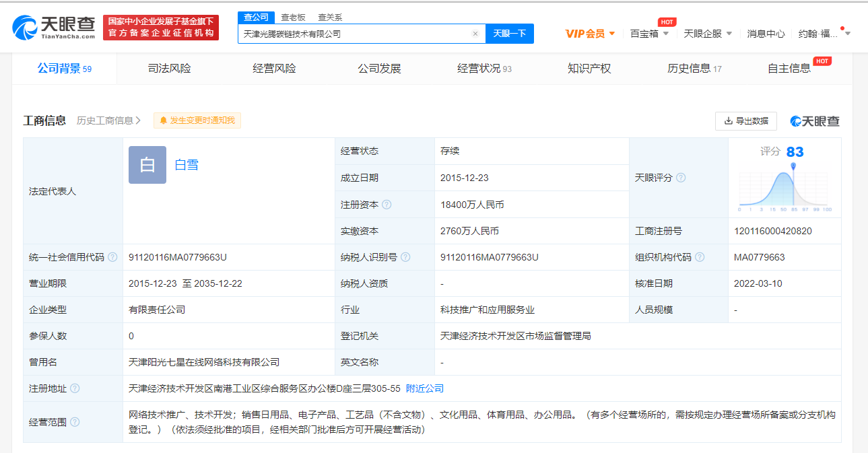Select the paid-in capital 2760万人民币
This screenshot has height=453, width=868.
point(469,231)
